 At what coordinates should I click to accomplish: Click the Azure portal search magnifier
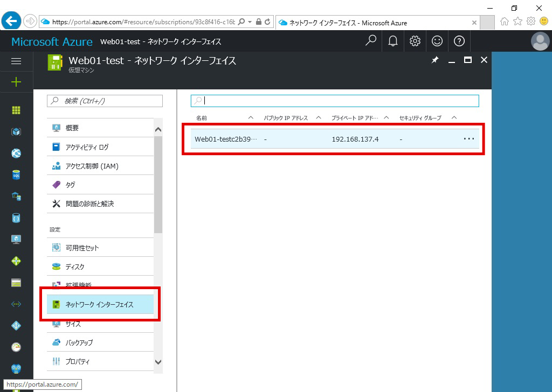[x=371, y=41]
